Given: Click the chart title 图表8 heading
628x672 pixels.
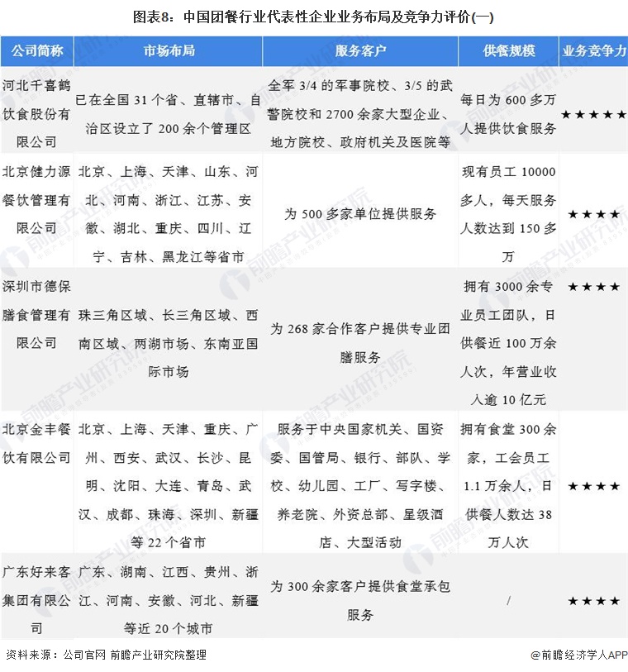Looking at the screenshot, I should click(313, 17).
